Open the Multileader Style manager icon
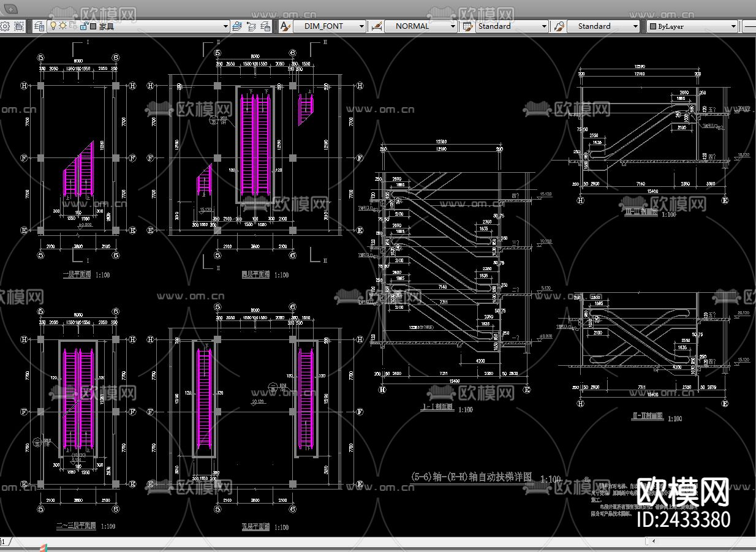The height and width of the screenshot is (552, 756). 559,26
